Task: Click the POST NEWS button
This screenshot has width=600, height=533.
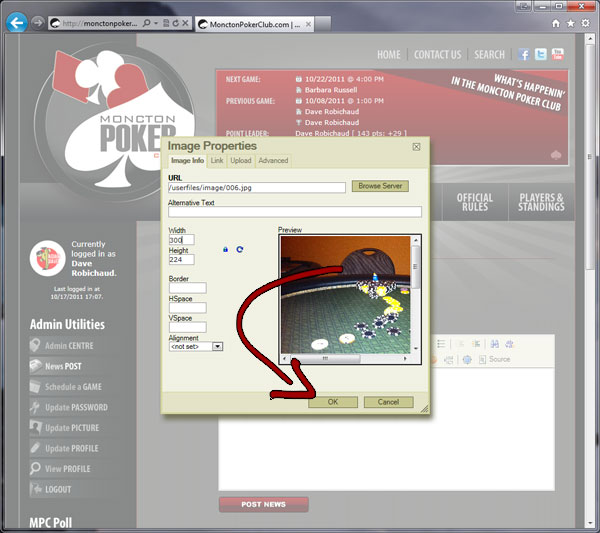Action: (x=264, y=504)
